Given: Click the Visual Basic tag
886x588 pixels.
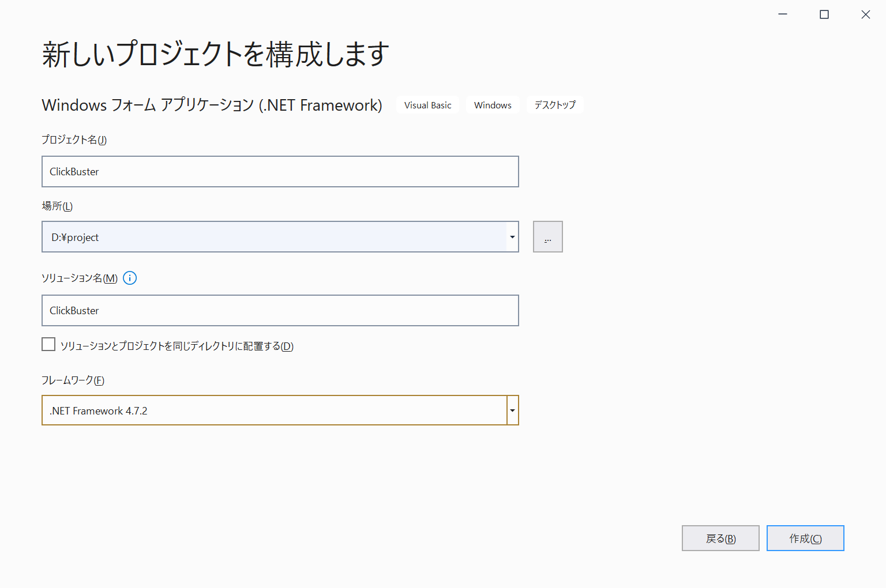Looking at the screenshot, I should (x=427, y=105).
